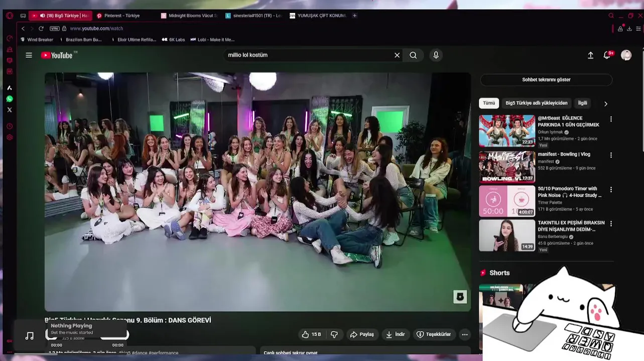Clear the YouTube search with X
644x361 pixels.
(397, 55)
